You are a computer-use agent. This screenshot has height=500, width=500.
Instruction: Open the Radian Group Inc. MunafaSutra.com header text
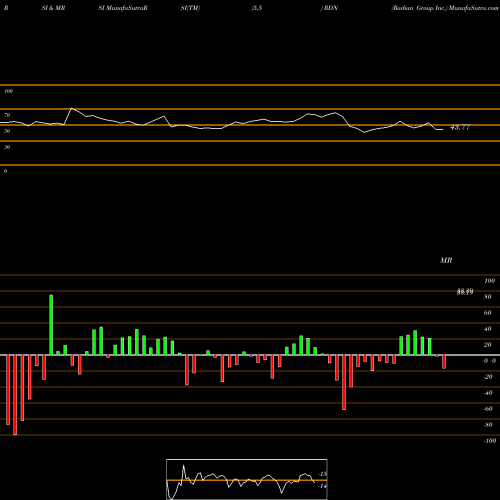[x=445, y=8]
